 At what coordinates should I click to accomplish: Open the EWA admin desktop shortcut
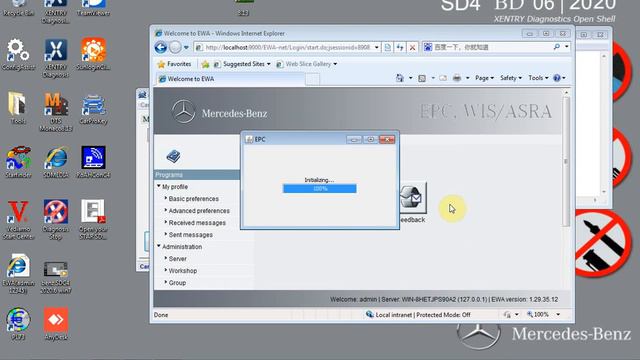18,274
